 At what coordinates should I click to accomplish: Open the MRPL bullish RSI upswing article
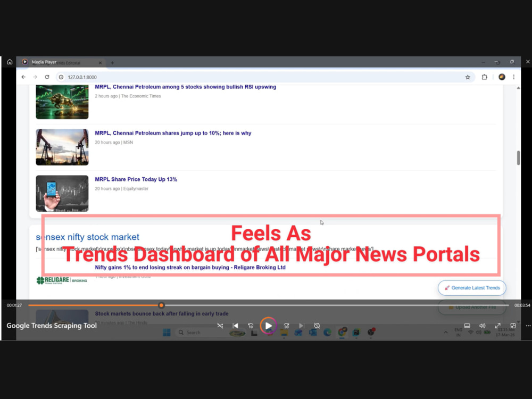tap(186, 87)
